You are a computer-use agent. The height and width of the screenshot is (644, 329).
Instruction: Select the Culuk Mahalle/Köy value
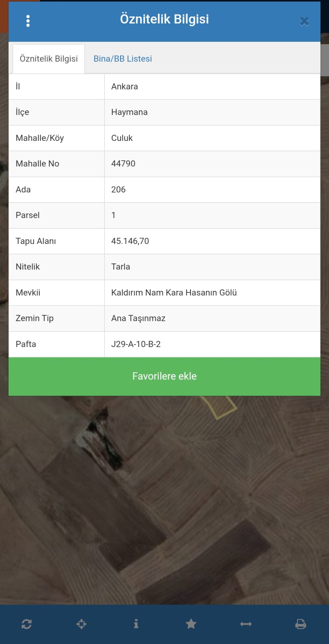tap(123, 138)
